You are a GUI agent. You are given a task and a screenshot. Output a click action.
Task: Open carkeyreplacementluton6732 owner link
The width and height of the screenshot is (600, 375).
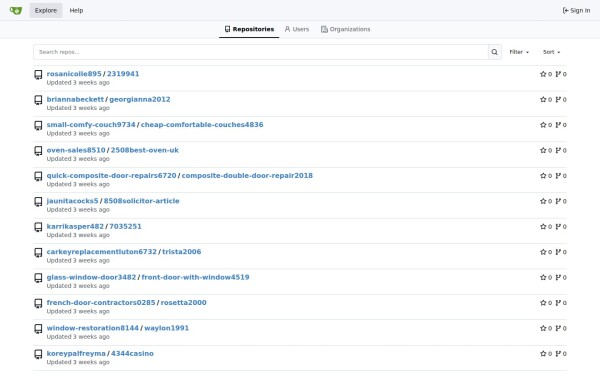tap(101, 251)
